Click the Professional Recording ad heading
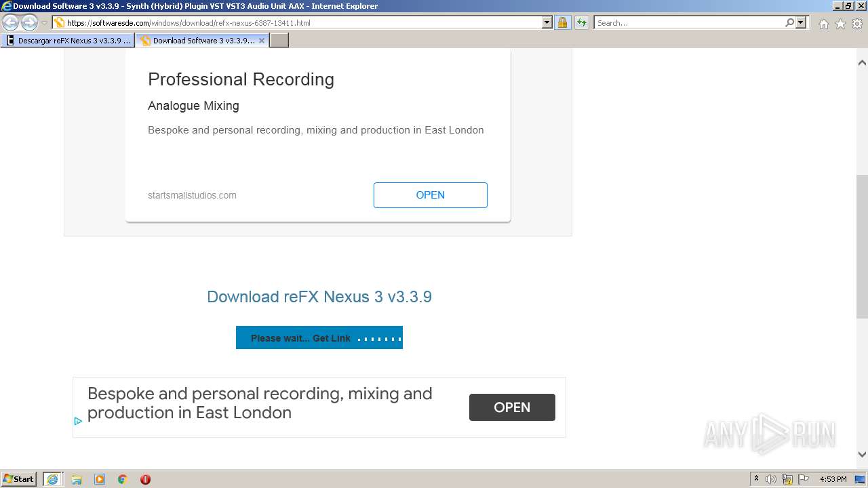Viewport: 868px width, 488px height. [x=241, y=79]
